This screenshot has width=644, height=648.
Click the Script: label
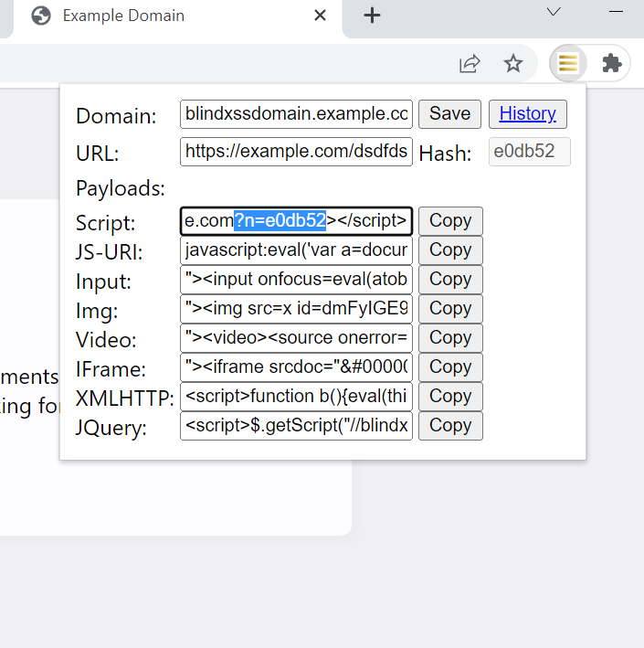click(105, 223)
